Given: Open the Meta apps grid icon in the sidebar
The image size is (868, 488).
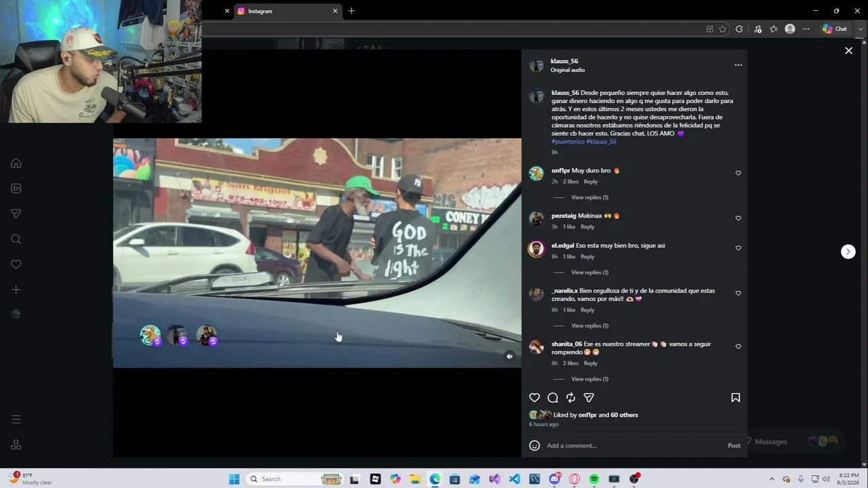Looking at the screenshot, I should pyautogui.click(x=16, y=445).
